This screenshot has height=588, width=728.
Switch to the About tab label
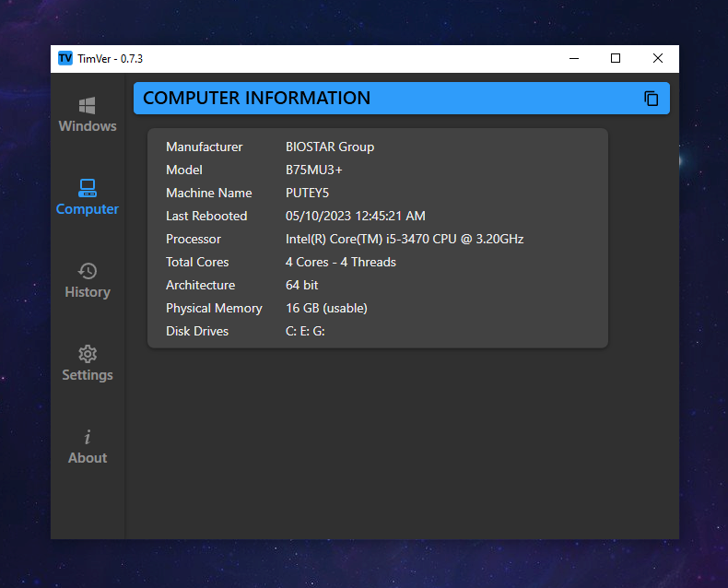tap(88, 458)
